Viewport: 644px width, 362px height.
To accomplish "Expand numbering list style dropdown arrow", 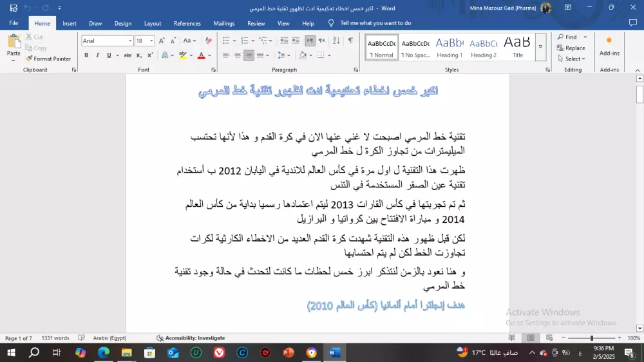I will (x=253, y=41).
